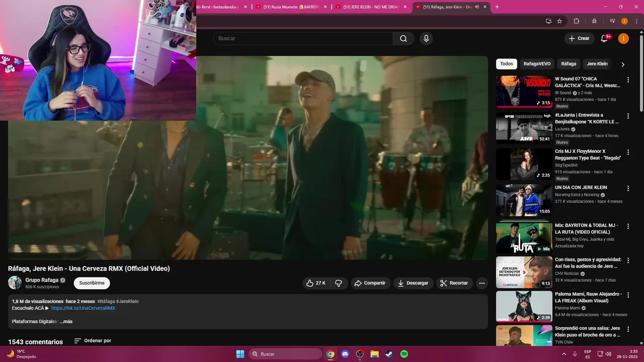
Task: Open the YouTube account avatar menu
Action: pos(623,39)
